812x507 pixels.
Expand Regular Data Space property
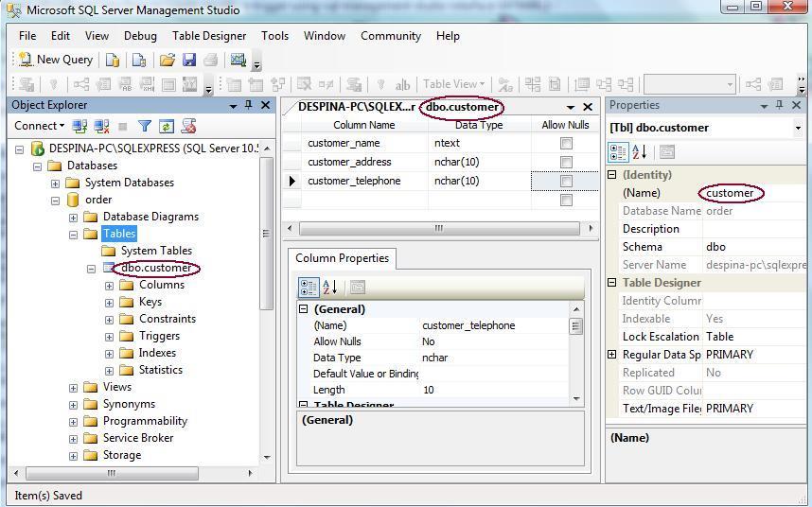coord(611,355)
